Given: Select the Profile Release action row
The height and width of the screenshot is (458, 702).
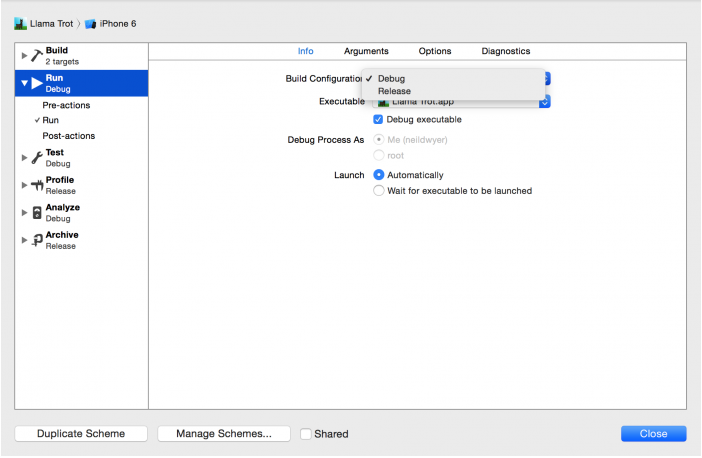Looking at the screenshot, I should (x=81, y=185).
